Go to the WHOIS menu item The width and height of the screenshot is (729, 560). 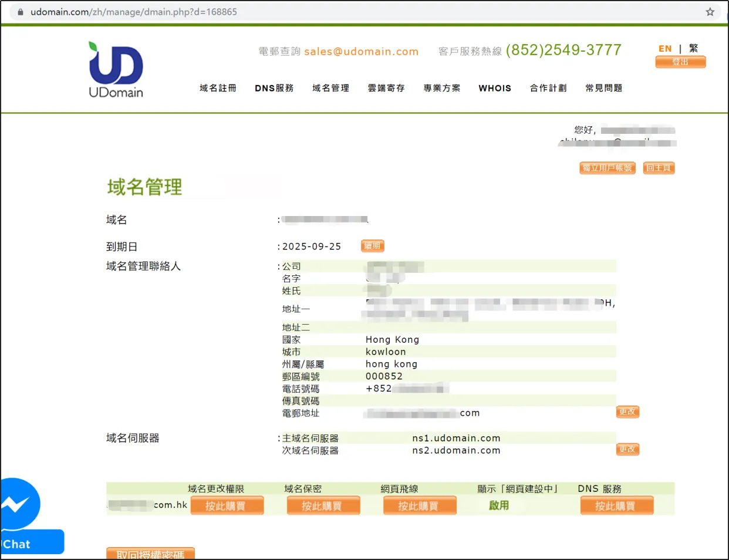click(x=495, y=88)
